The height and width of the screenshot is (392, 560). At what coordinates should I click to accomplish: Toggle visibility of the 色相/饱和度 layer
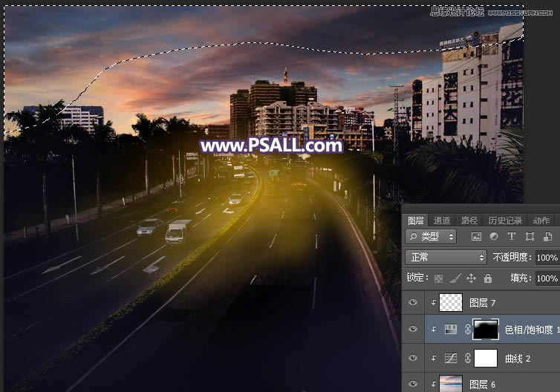413,330
